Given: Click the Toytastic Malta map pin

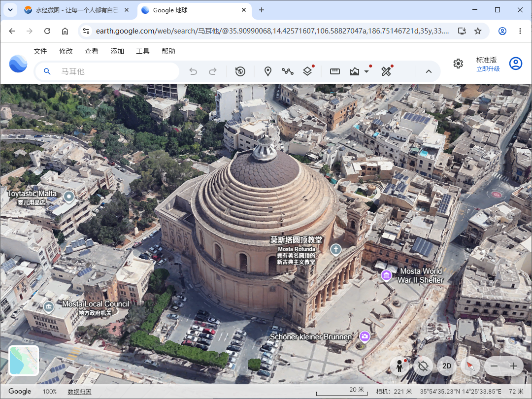Looking at the screenshot, I should click(69, 197).
